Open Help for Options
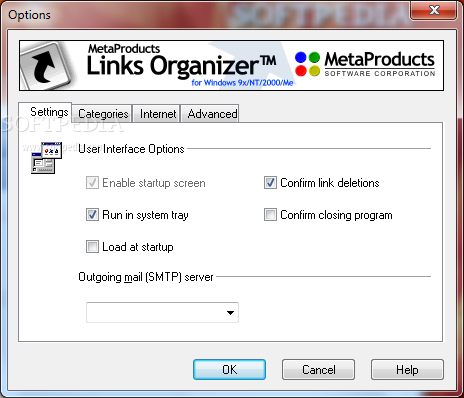This screenshot has width=464, height=398. (x=407, y=369)
